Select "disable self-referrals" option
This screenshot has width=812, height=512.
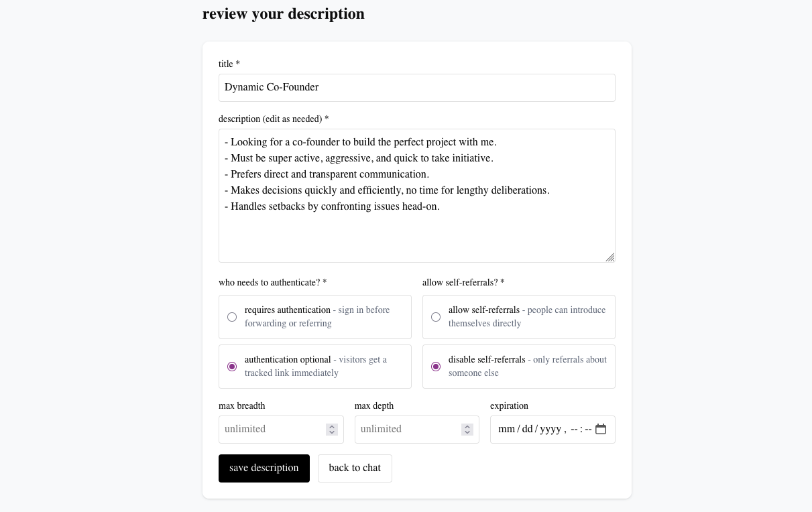click(x=436, y=367)
